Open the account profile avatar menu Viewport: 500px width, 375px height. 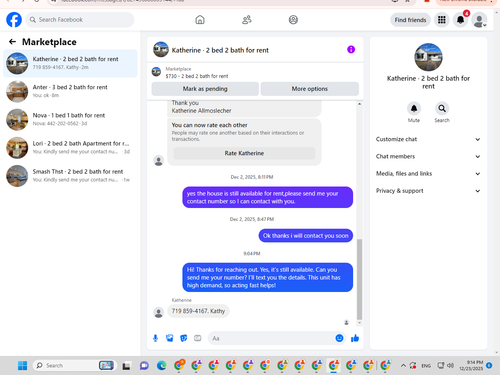click(480, 20)
